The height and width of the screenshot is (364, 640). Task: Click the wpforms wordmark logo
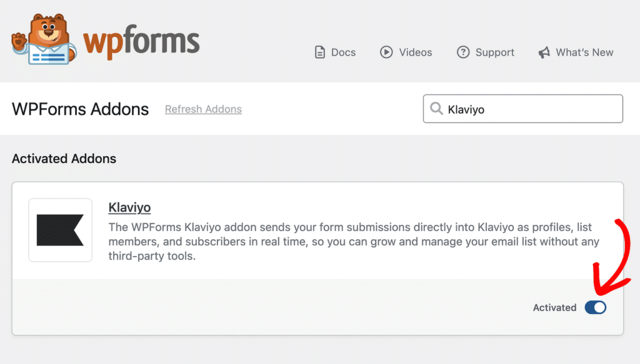tap(141, 42)
